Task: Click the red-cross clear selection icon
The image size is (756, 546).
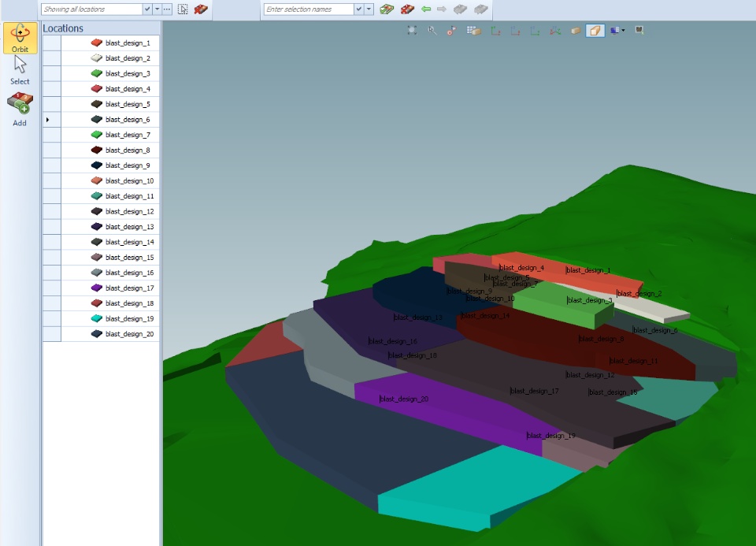Action: [x=407, y=9]
